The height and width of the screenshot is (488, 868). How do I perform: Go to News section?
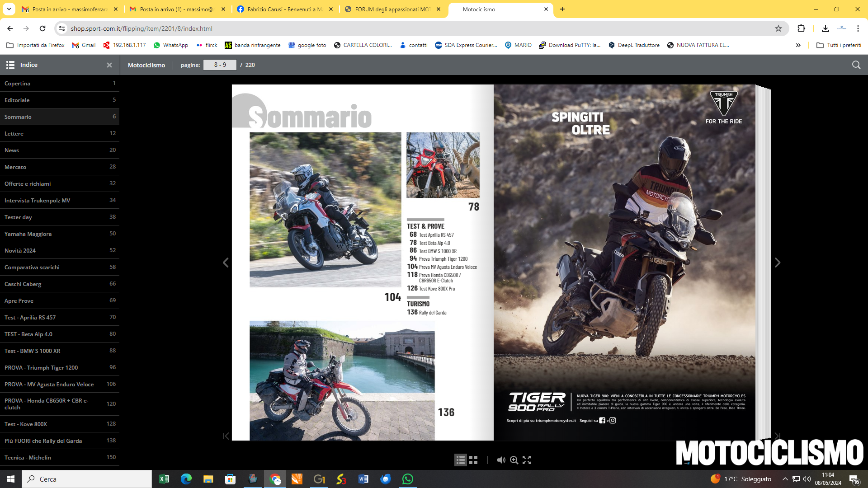click(x=60, y=150)
